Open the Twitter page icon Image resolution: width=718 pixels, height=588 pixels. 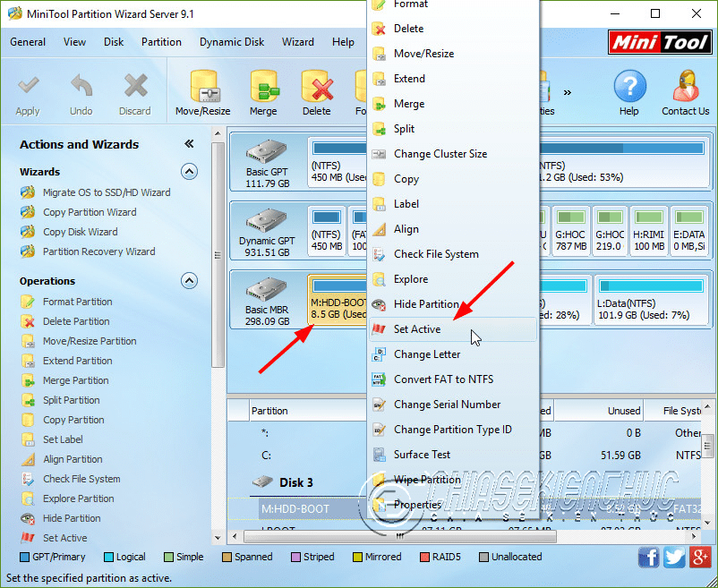click(x=674, y=558)
